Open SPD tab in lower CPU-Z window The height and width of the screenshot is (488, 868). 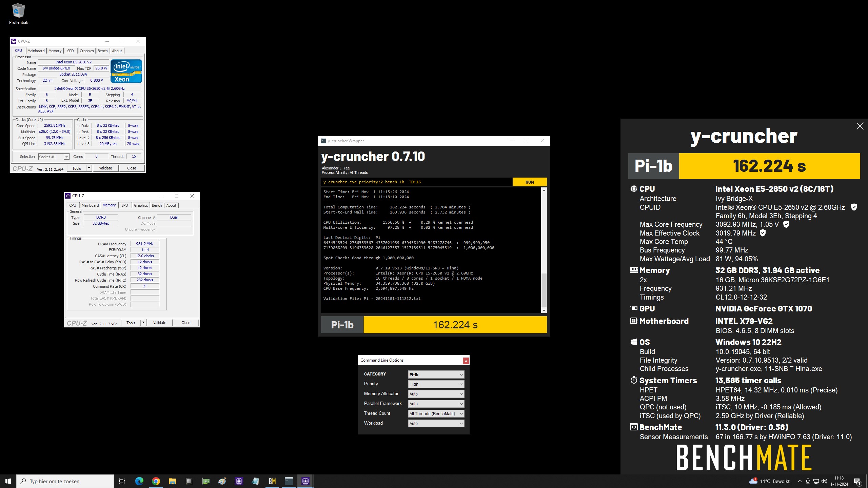click(x=125, y=205)
